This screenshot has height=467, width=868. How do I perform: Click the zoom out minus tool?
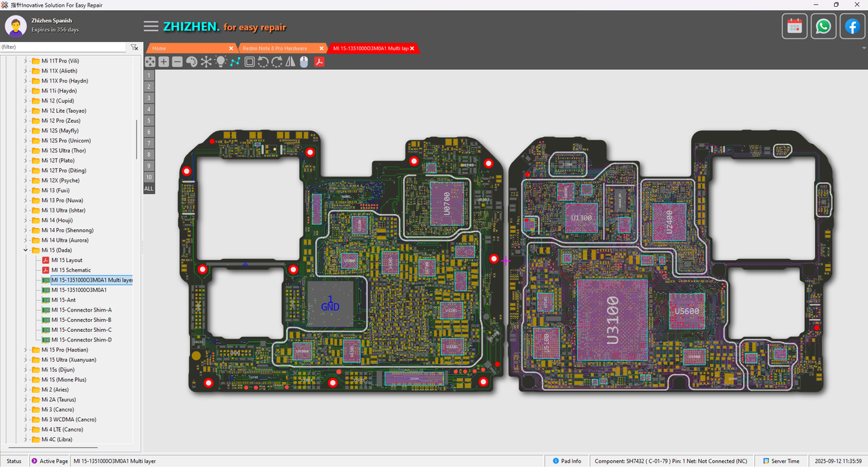click(x=177, y=62)
